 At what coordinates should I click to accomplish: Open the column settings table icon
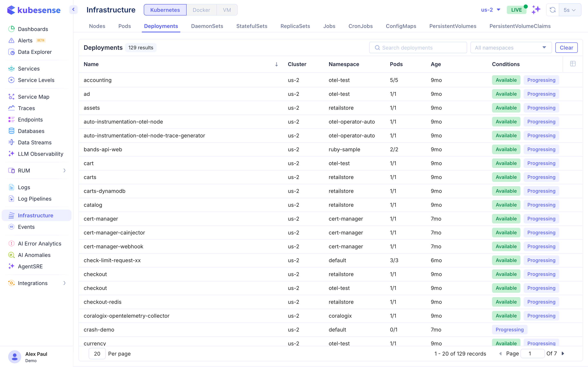(573, 64)
